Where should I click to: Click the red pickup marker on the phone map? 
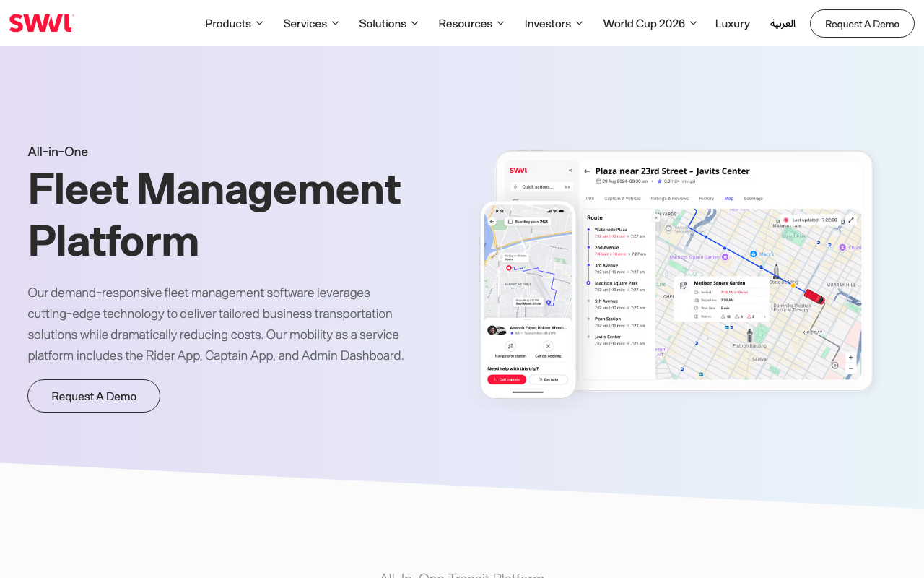click(x=509, y=268)
